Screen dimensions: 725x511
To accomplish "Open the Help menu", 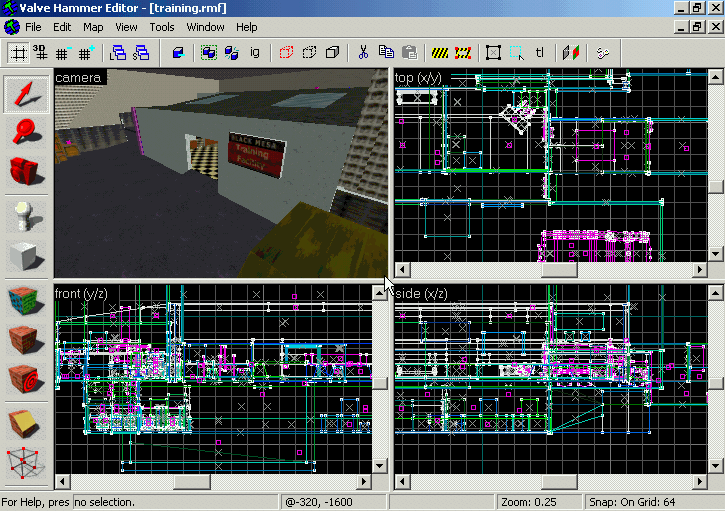I will click(x=246, y=27).
